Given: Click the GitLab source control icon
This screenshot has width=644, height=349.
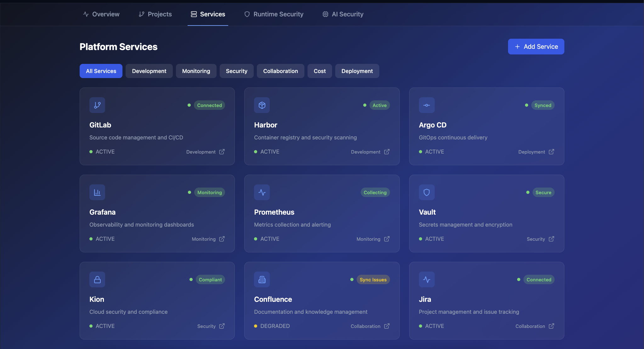Looking at the screenshot, I should click(97, 105).
